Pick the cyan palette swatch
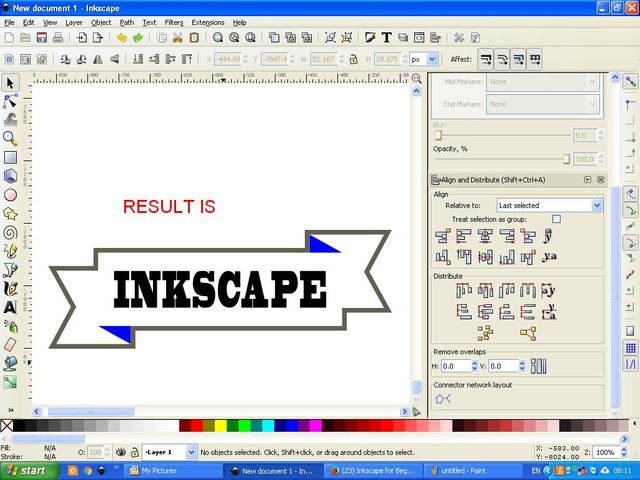This screenshot has height=480, width=640. coord(268,426)
